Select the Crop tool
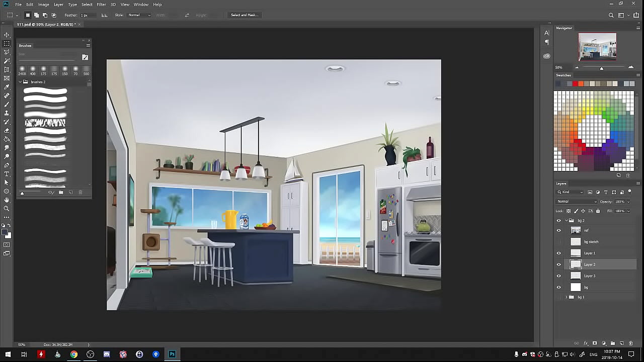The height and width of the screenshot is (362, 644). tap(7, 69)
